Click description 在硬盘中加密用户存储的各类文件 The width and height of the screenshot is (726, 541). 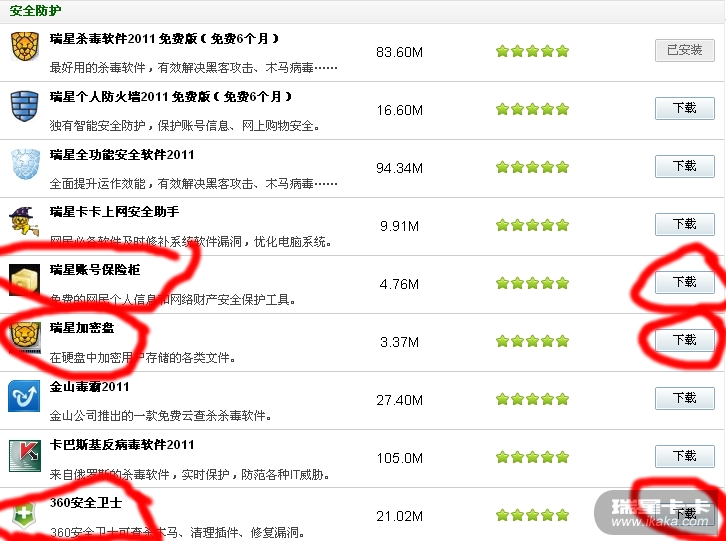(143, 358)
